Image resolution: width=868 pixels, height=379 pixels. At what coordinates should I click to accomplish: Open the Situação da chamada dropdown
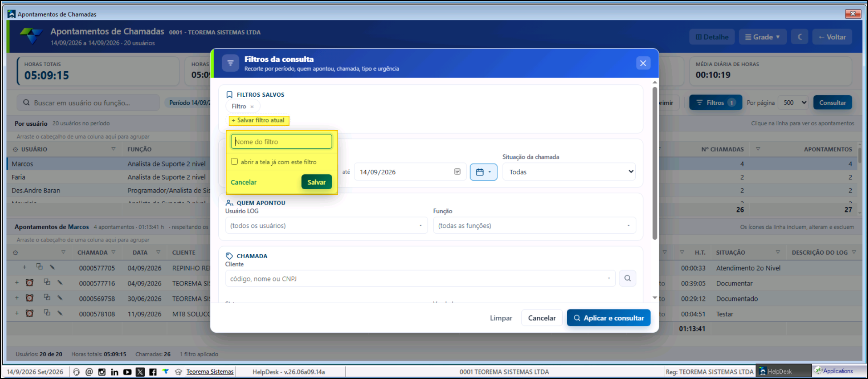point(569,172)
